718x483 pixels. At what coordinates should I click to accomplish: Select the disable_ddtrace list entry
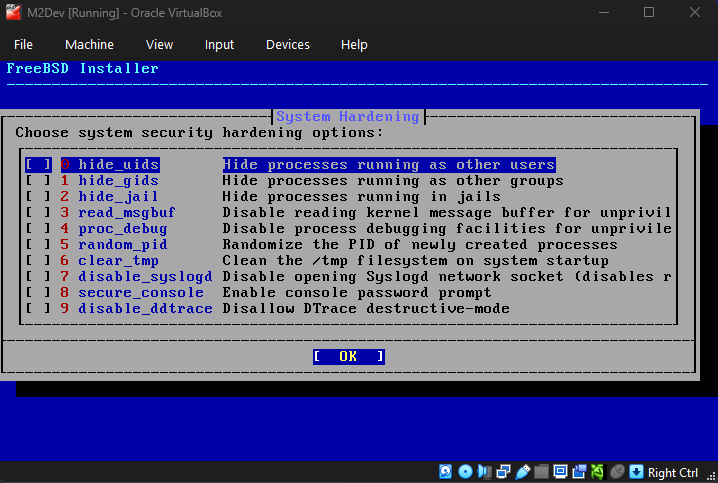[145, 309]
